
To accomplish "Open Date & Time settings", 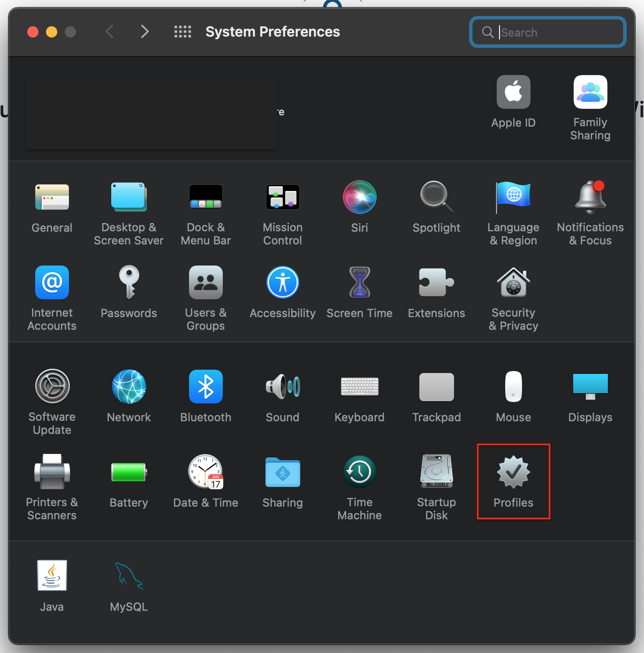I will click(x=205, y=472).
